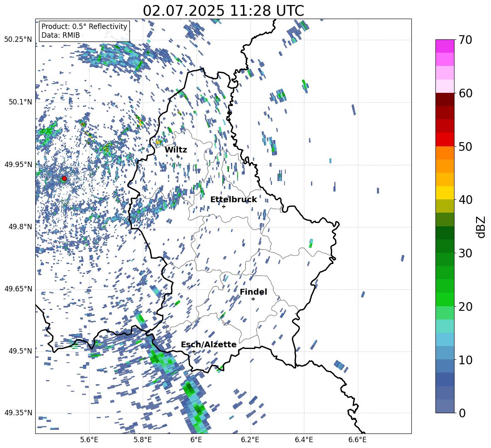This screenshot has width=491, height=448.
Task: Select the Findel city label
Action: tap(253, 292)
